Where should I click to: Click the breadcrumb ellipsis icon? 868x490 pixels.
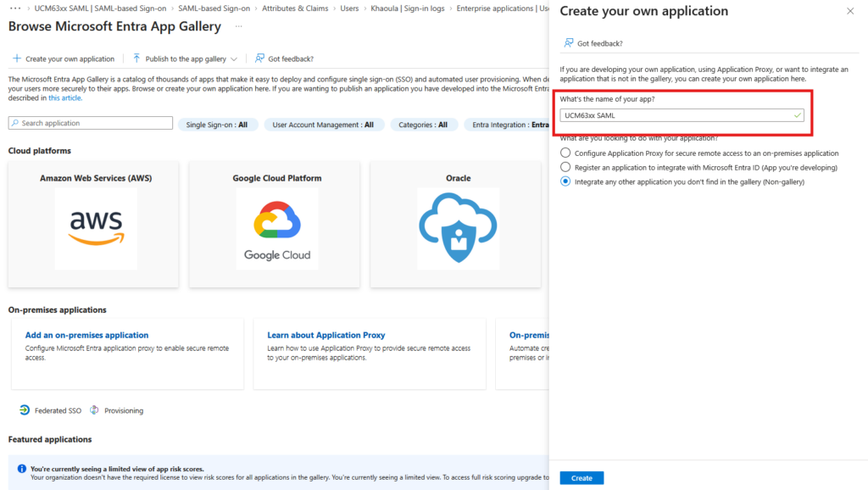click(15, 8)
